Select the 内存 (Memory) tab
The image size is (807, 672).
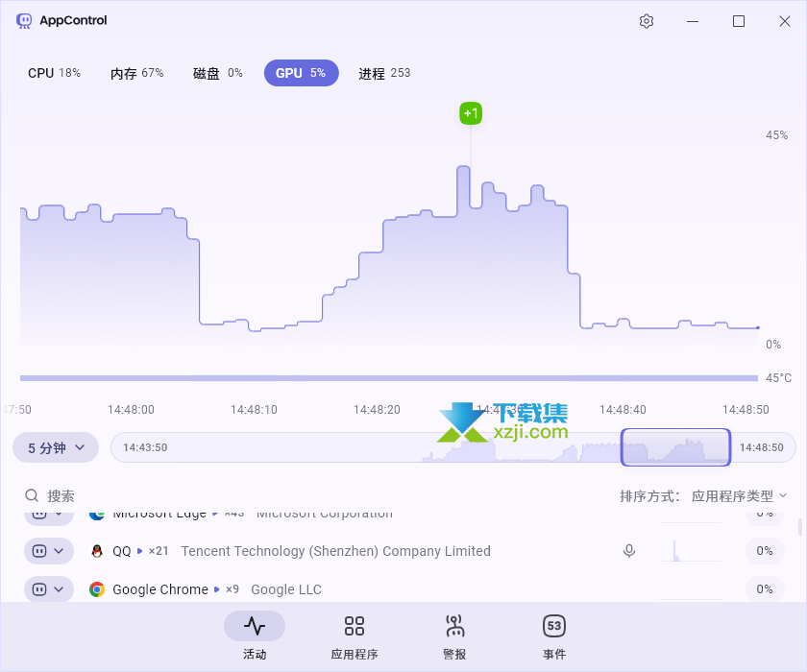pos(136,72)
